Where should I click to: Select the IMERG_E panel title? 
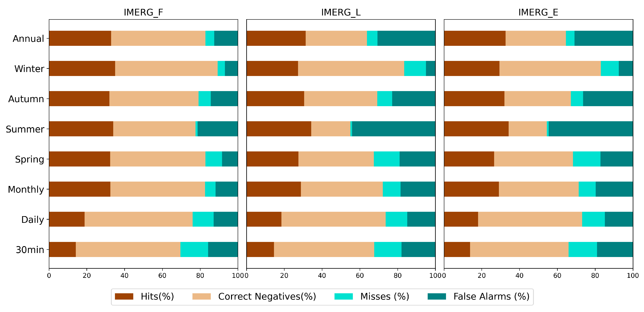coord(538,12)
